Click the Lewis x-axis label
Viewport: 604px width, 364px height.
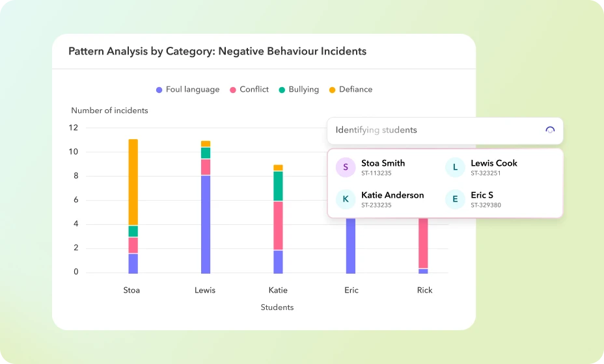click(x=205, y=290)
